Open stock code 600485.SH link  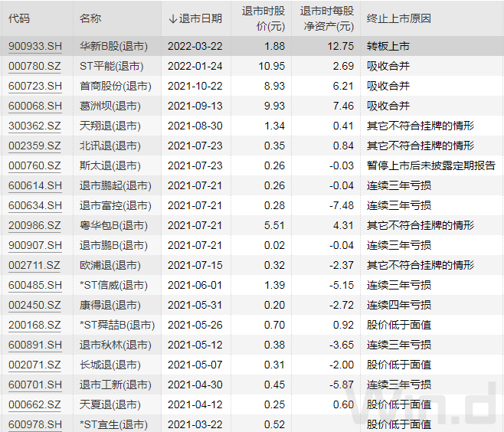pyautogui.click(x=35, y=286)
